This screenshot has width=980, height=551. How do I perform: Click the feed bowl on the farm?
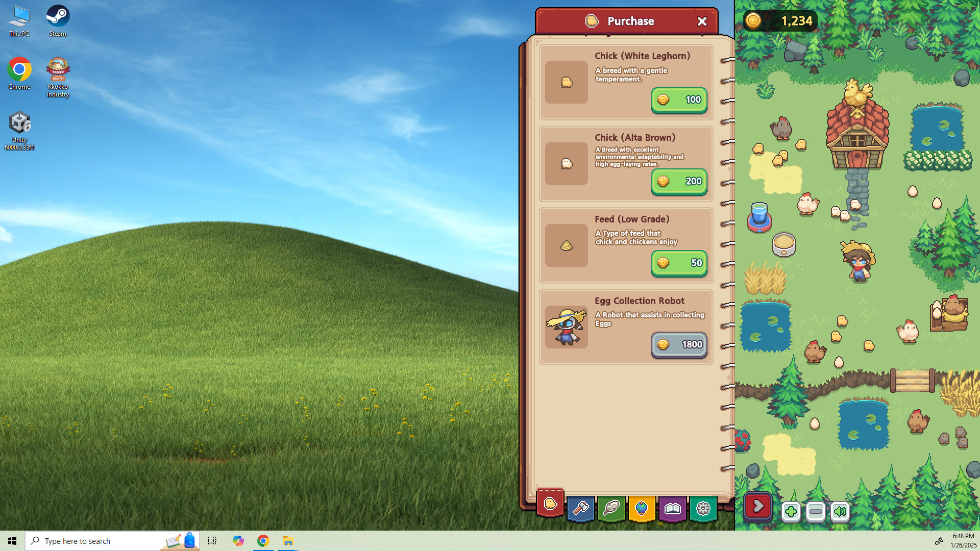[784, 244]
